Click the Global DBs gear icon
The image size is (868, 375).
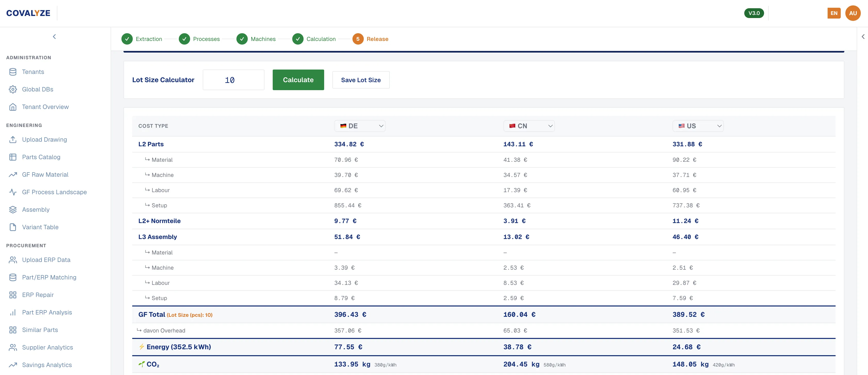coord(13,89)
